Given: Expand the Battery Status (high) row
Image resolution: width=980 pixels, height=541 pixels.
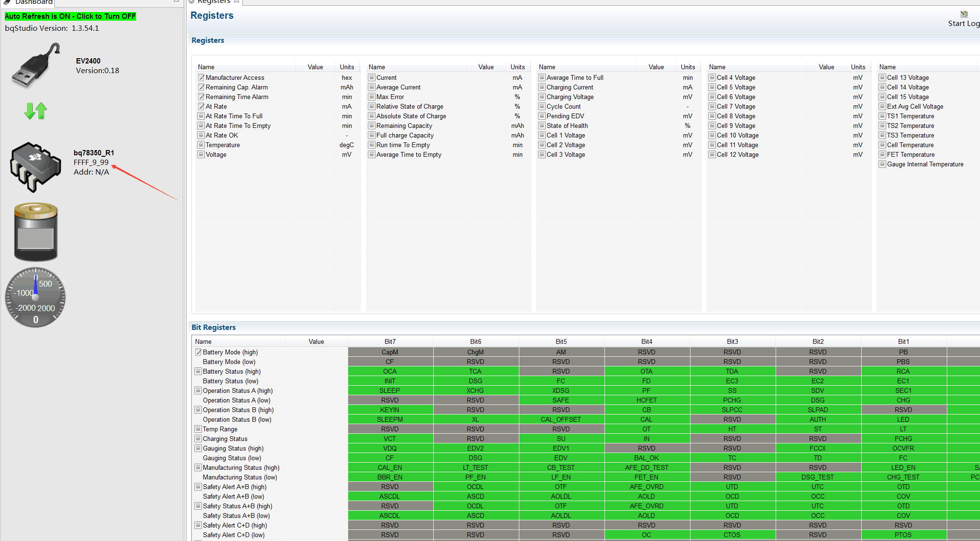Looking at the screenshot, I should click(x=198, y=371).
